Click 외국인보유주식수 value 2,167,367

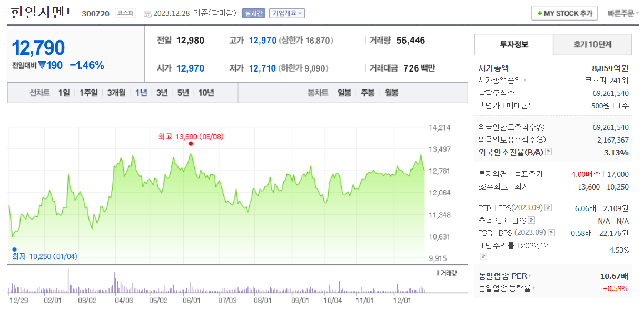pyautogui.click(x=613, y=140)
